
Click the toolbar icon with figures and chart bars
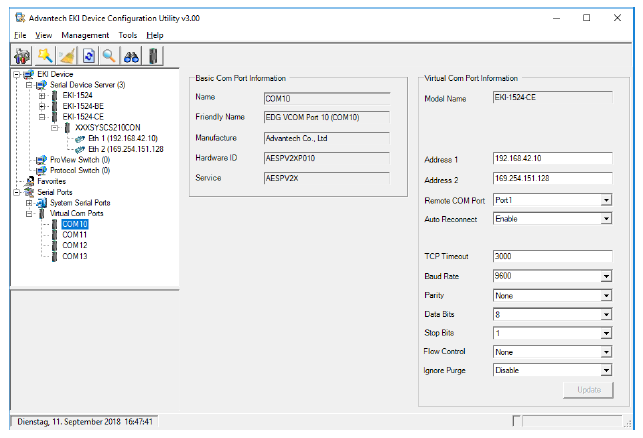22,56
